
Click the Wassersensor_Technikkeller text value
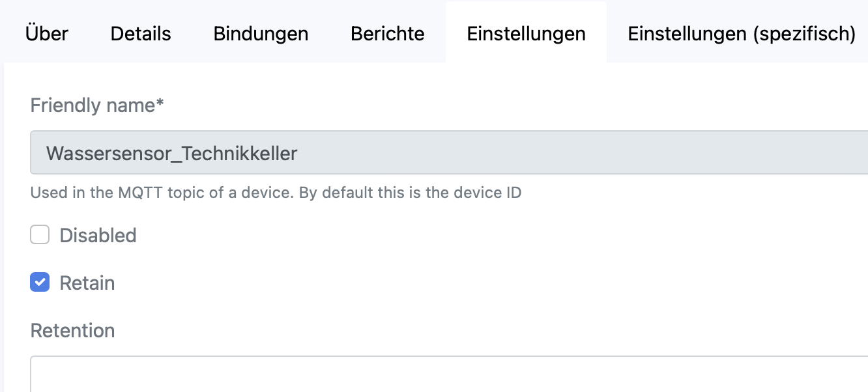(x=172, y=154)
